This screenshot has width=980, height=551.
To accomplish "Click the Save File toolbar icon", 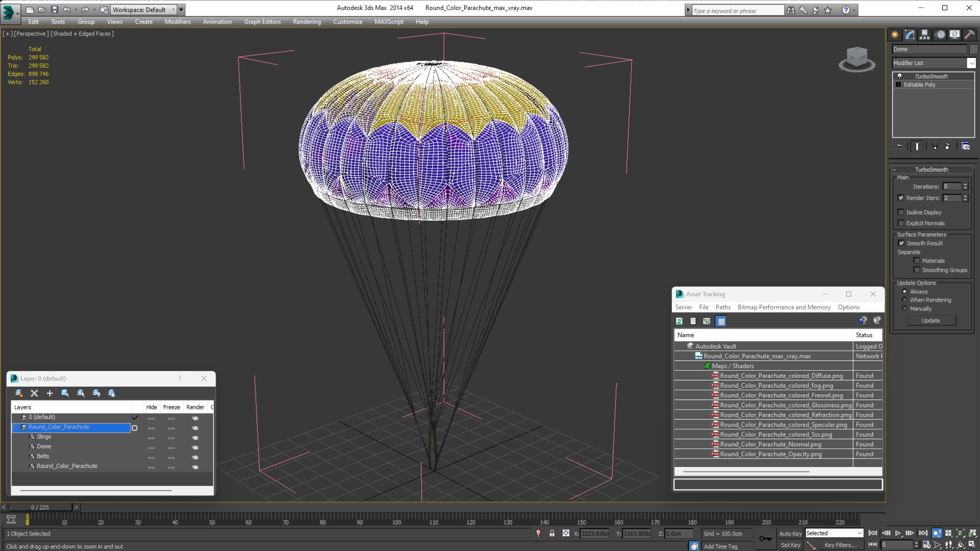I will click(x=54, y=10).
